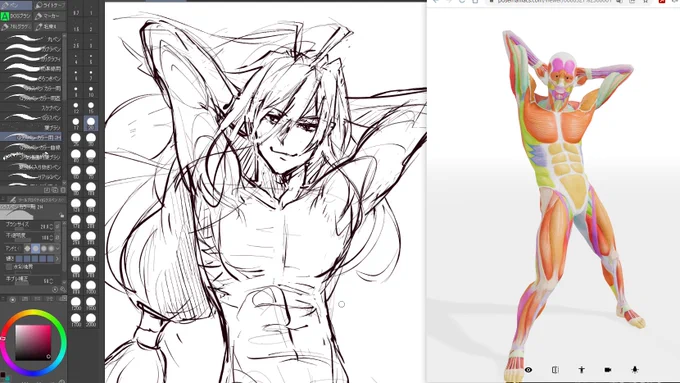
Task: Expand the anti-aliasing options dropdown chevron
Action: coord(58,248)
